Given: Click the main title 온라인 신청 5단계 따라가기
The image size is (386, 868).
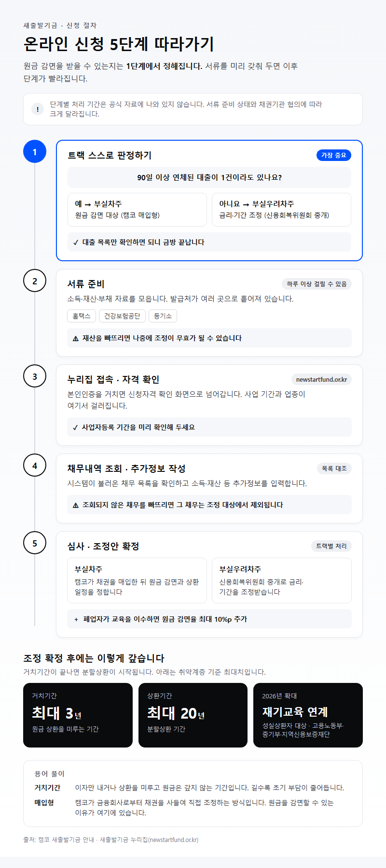Looking at the screenshot, I should (119, 44).
